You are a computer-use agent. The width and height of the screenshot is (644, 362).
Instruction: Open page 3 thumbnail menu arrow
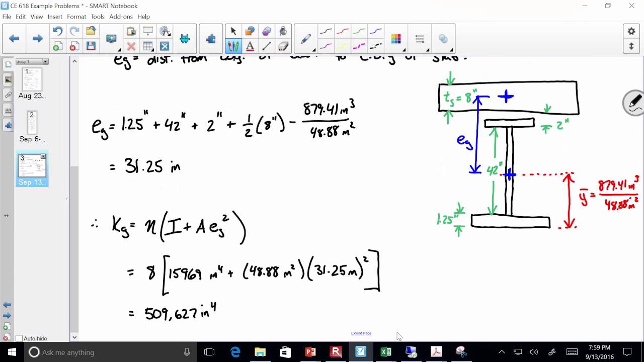(43, 157)
